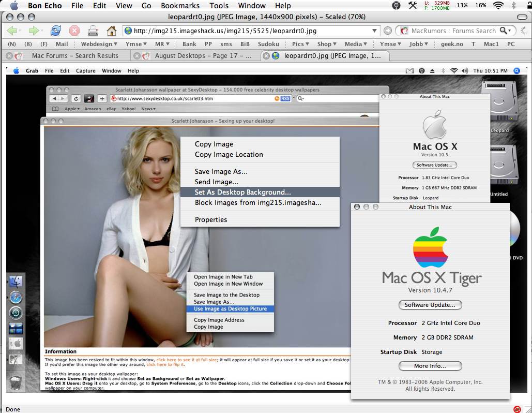Click the red blocker icon in the status bar
The width and height of the screenshot is (532, 413).
pyautogui.click(x=517, y=409)
